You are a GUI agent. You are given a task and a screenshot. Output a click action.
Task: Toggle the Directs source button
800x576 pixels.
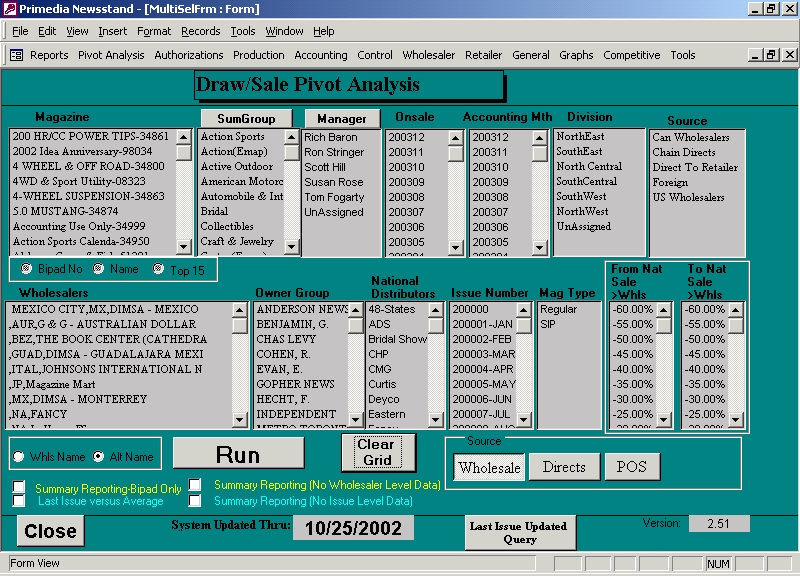[564, 467]
